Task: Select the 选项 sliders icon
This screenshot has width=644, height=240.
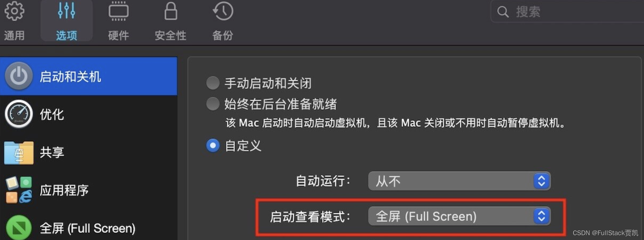Action: coord(66,11)
